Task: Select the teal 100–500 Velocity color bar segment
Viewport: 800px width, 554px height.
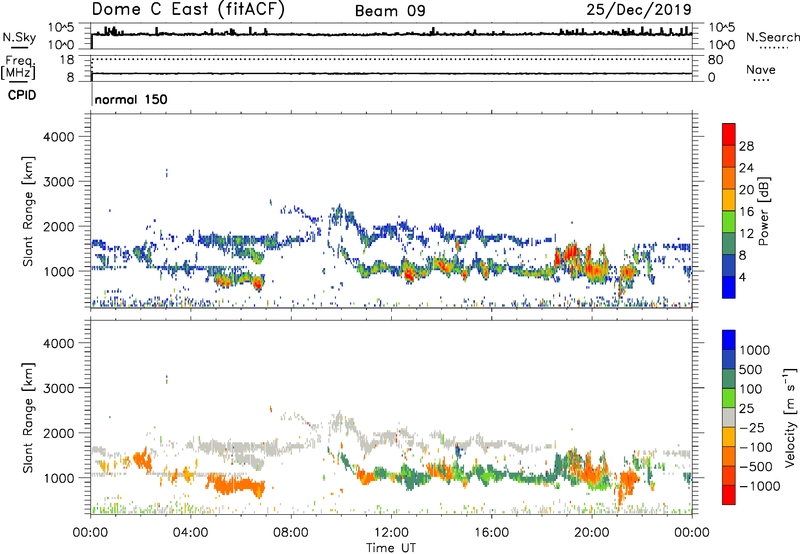Action: point(729,379)
